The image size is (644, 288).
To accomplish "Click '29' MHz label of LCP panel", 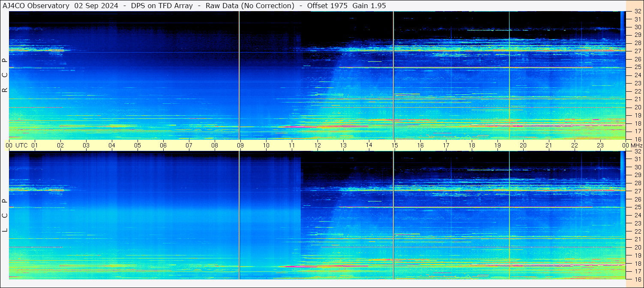I will pos(638,175).
